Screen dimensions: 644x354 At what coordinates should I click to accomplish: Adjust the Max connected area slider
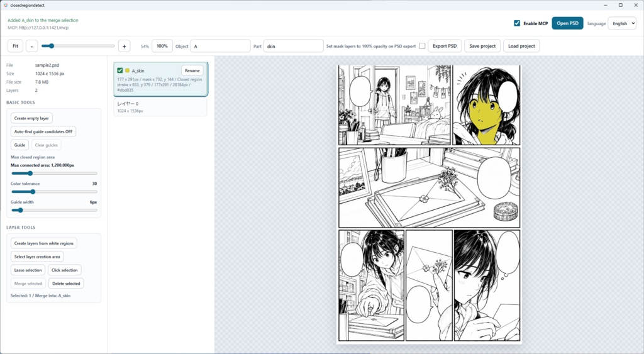(54, 174)
